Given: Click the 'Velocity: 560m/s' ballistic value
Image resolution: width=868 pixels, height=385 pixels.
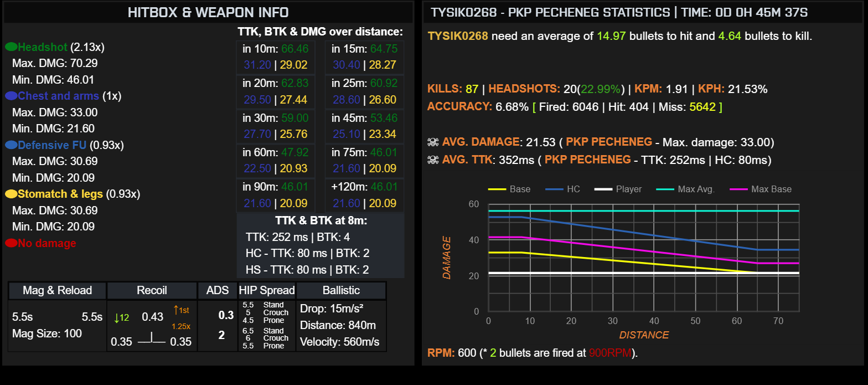Looking at the screenshot, I should coord(340,342).
